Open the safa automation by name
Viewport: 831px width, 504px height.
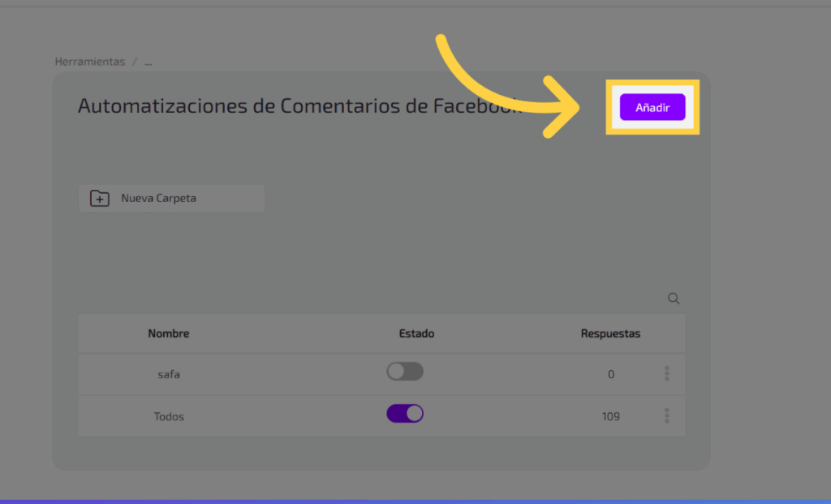tap(169, 374)
